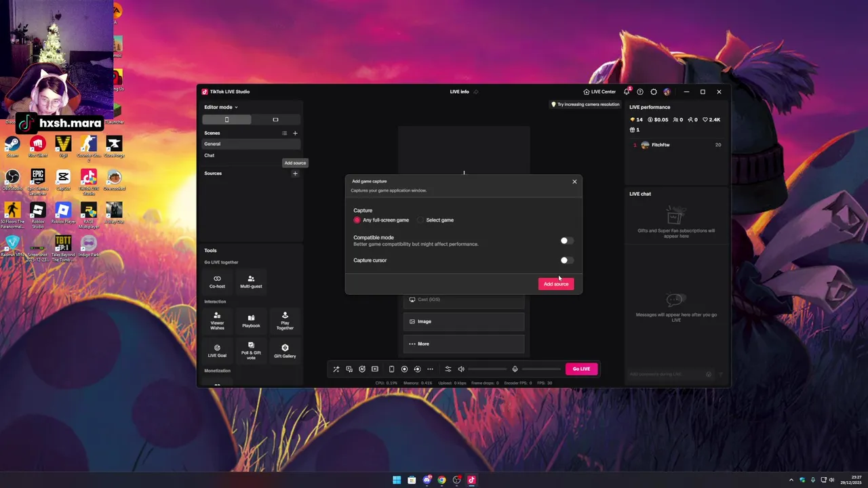Switch to the portrait phone layout tab

[226, 119]
